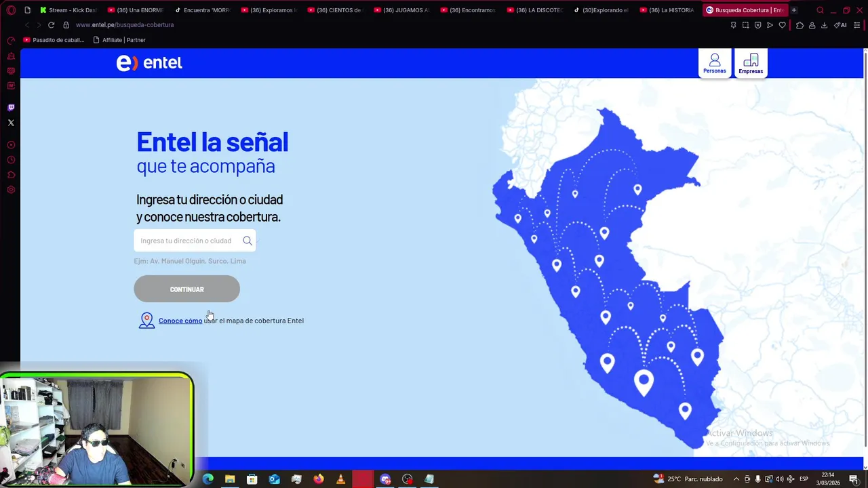Click the CONTINUAR button
This screenshot has height=488, width=868.
[186, 289]
